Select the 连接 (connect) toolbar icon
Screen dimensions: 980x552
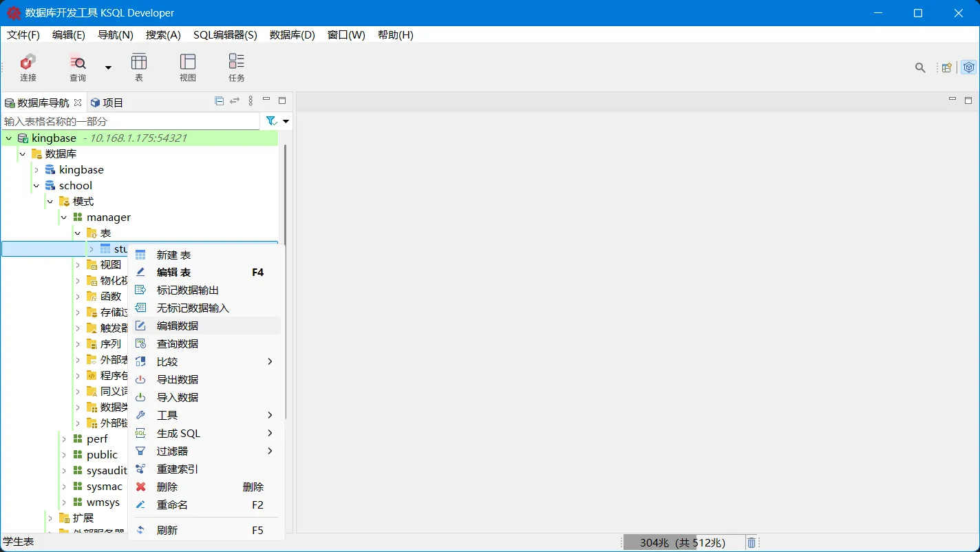(28, 67)
